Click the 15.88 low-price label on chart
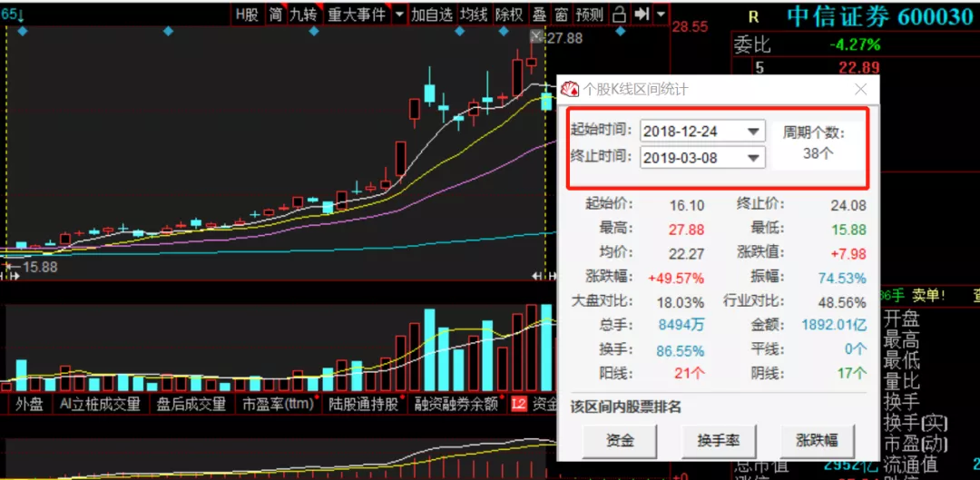Screen dimensions: 980x480 40,268
